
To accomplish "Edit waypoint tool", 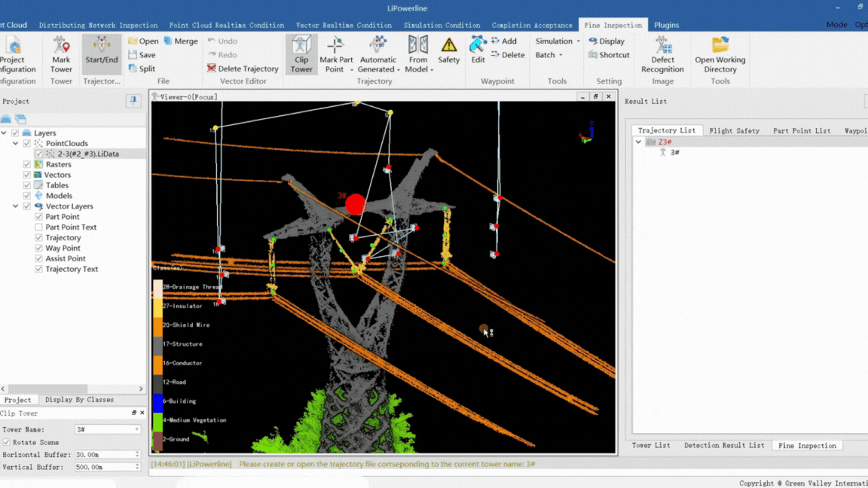I will pos(478,50).
